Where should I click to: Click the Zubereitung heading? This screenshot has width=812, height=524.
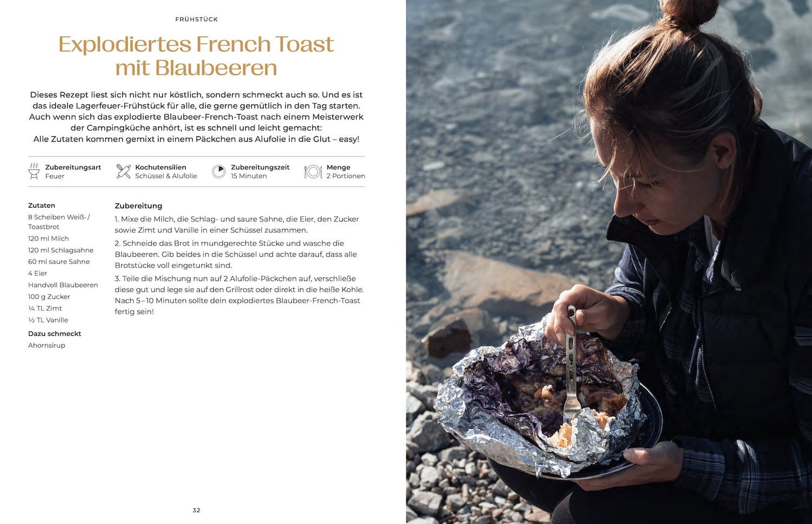pos(138,206)
